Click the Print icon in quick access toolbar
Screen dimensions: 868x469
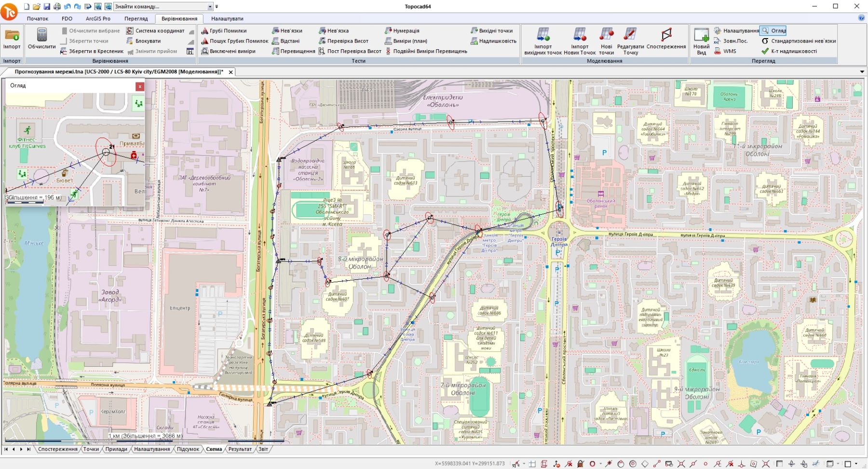[57, 7]
